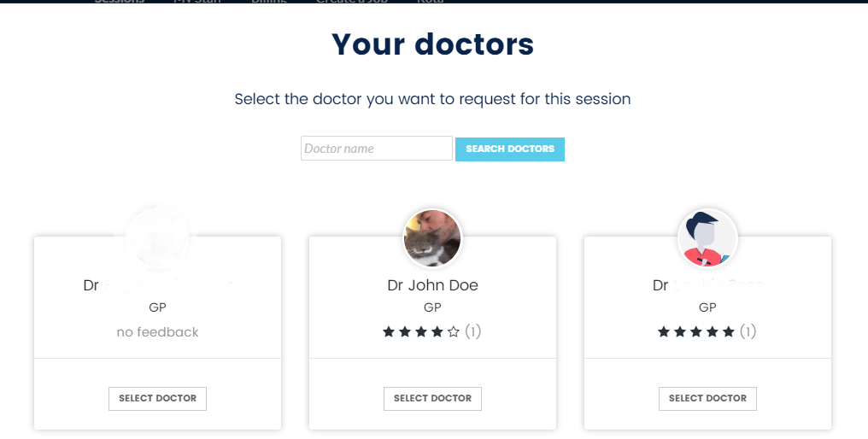868x439 pixels.
Task: Click the Your doctors heading
Action: pos(432,44)
